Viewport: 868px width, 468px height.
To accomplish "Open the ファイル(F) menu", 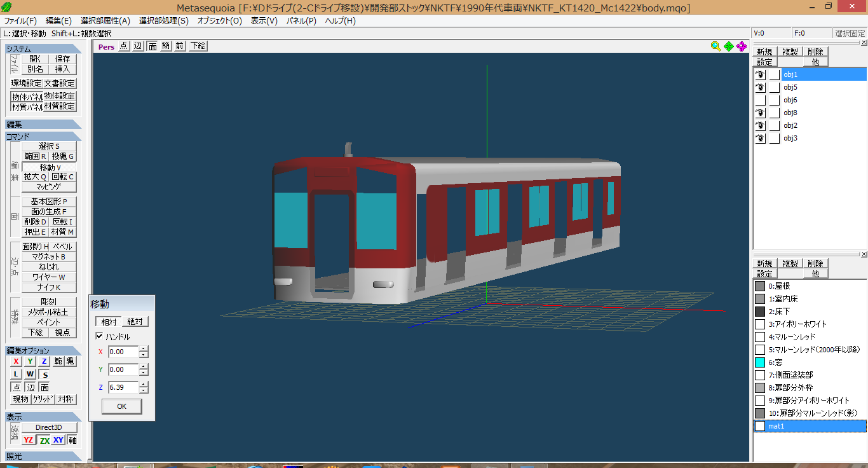I will point(20,20).
